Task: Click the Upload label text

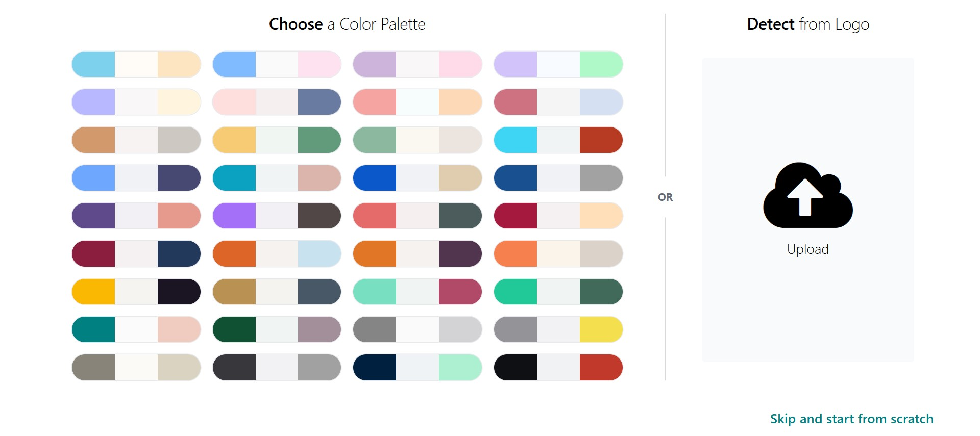Action: 807,249
